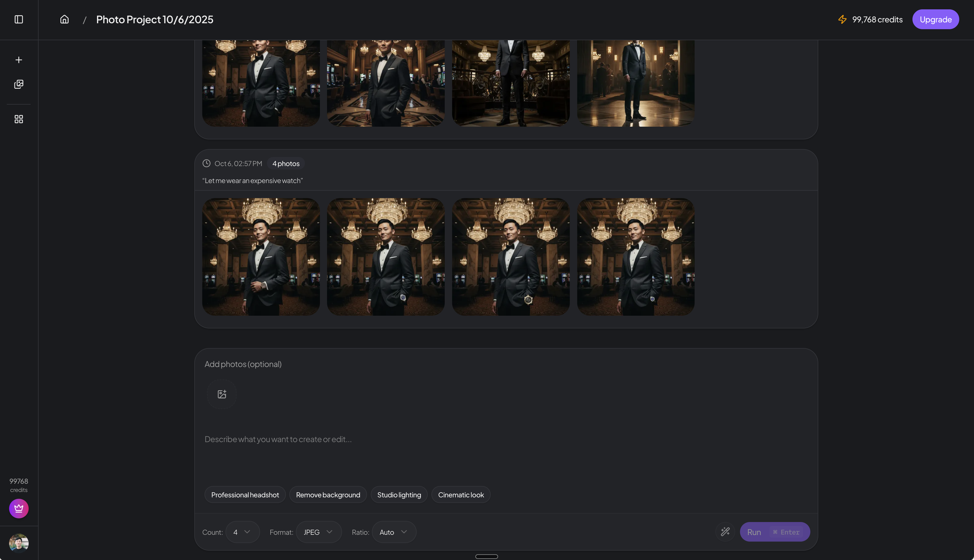Select the Professional headshot prompt chip
The image size is (974, 560).
tap(245, 495)
